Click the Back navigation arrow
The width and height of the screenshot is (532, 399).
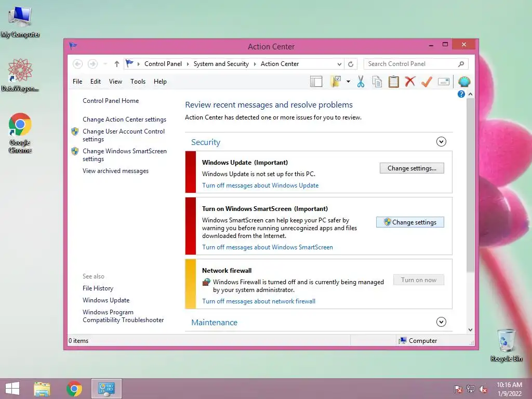[x=78, y=64]
